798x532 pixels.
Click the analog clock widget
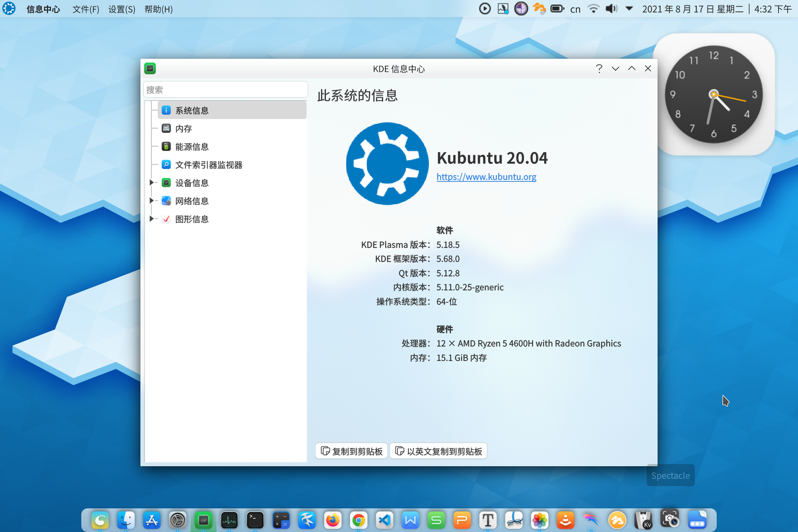(x=714, y=94)
